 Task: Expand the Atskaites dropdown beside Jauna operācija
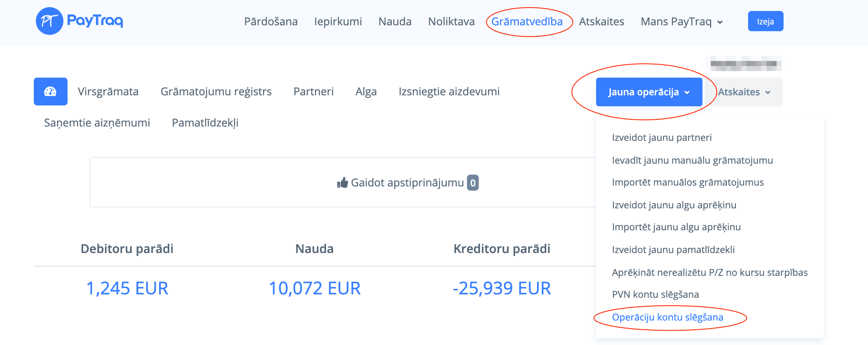pyautogui.click(x=744, y=92)
